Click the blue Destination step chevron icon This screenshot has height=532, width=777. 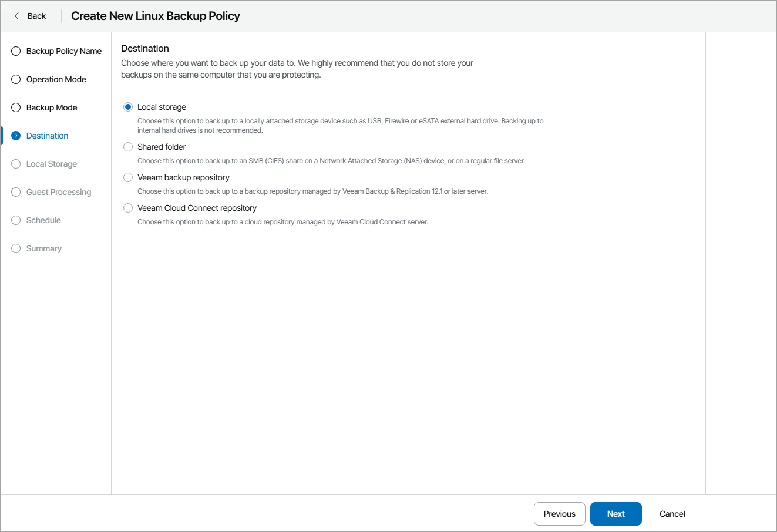[15, 136]
